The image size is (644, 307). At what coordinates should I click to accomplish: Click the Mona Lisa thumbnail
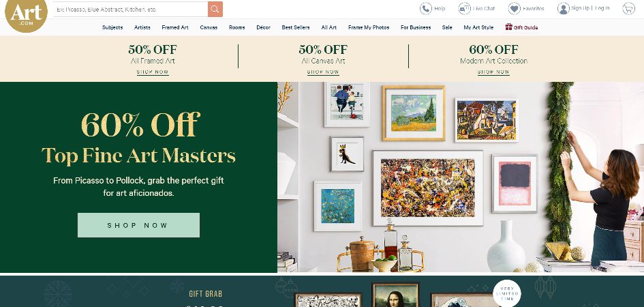(395, 295)
